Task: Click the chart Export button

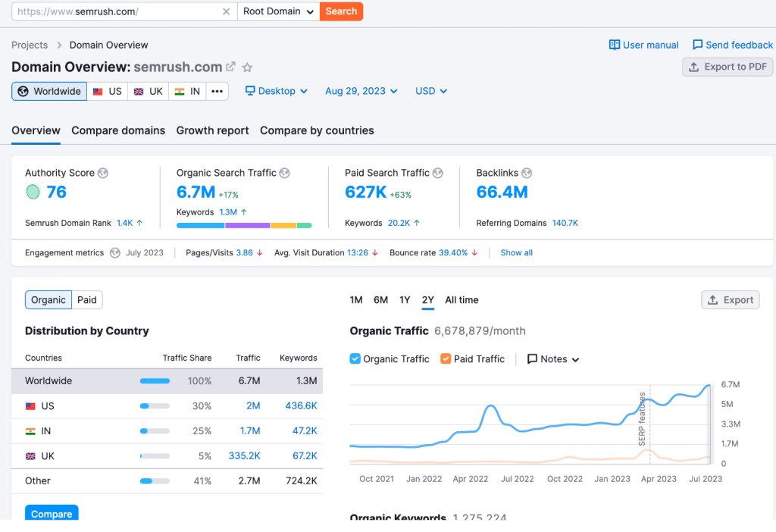Action: tap(731, 300)
